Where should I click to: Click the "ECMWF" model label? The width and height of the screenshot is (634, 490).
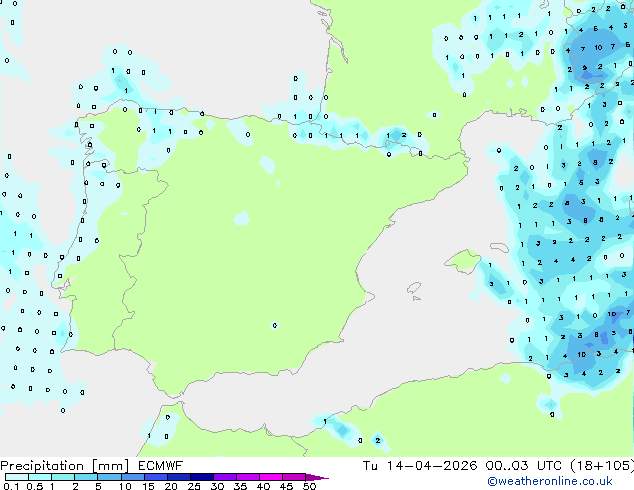[x=161, y=466]
